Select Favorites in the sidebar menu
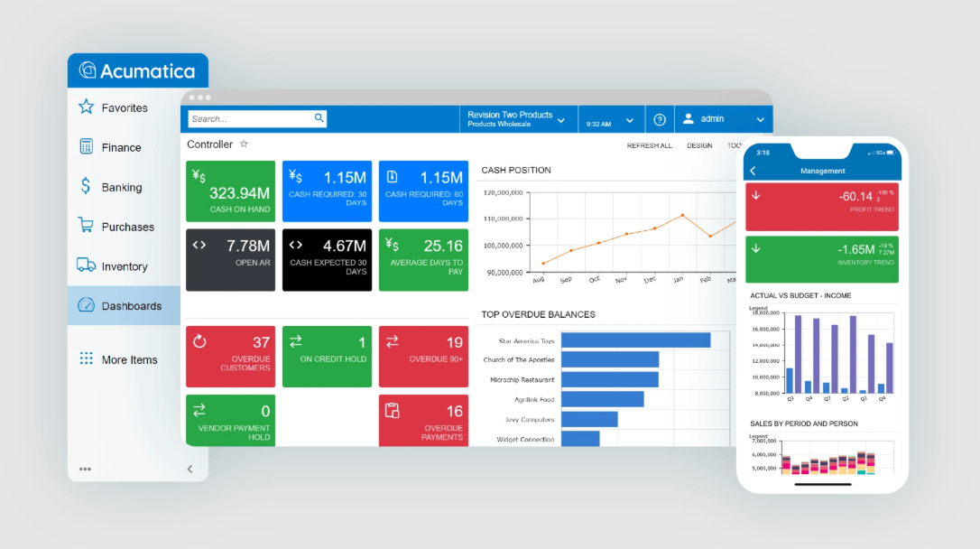 coord(125,108)
